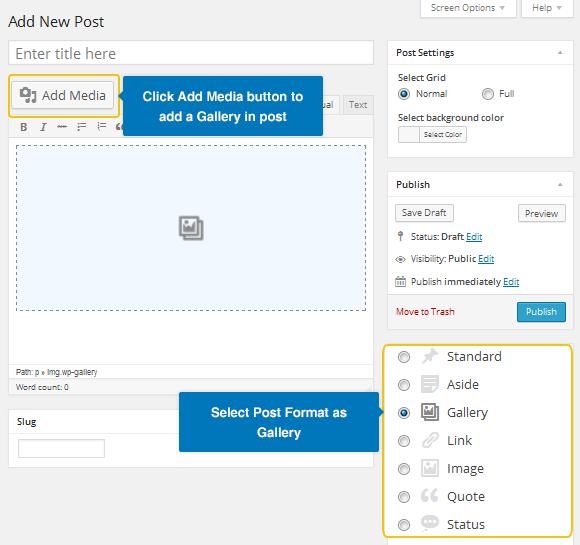Click the 'Word count: 0' text
Viewport: 580px width, 545px height.
coord(42,387)
